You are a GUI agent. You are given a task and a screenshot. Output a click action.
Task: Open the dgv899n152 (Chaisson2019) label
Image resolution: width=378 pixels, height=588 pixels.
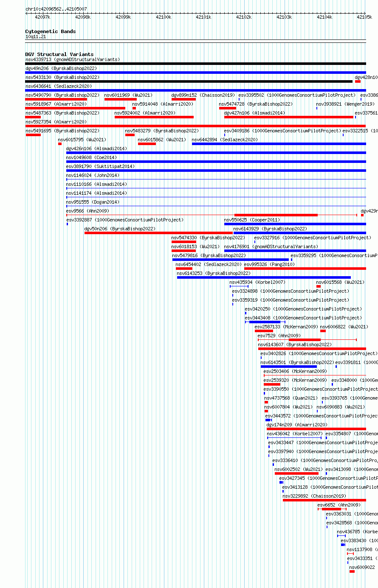203,95
